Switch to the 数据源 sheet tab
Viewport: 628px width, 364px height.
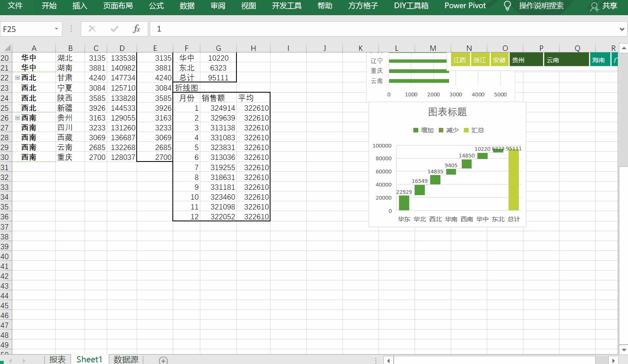pyautogui.click(x=126, y=359)
